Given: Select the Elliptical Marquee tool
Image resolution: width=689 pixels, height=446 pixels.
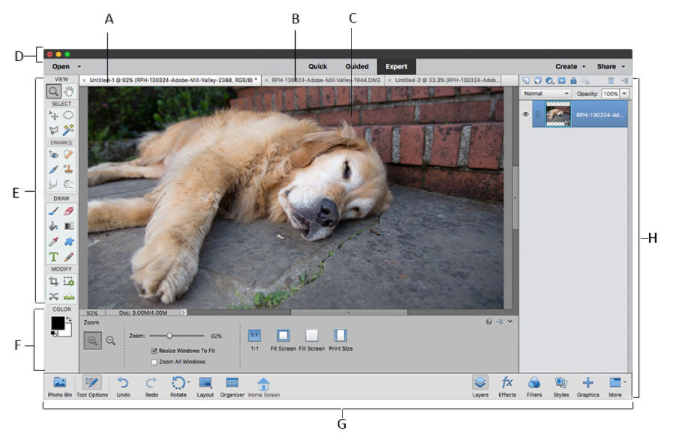Looking at the screenshot, I should 69,116.
